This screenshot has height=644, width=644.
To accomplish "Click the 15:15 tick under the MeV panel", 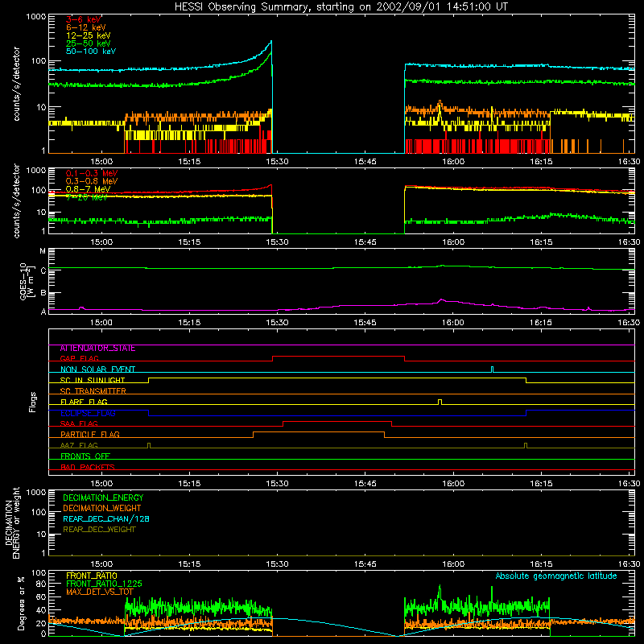I will point(189,242).
